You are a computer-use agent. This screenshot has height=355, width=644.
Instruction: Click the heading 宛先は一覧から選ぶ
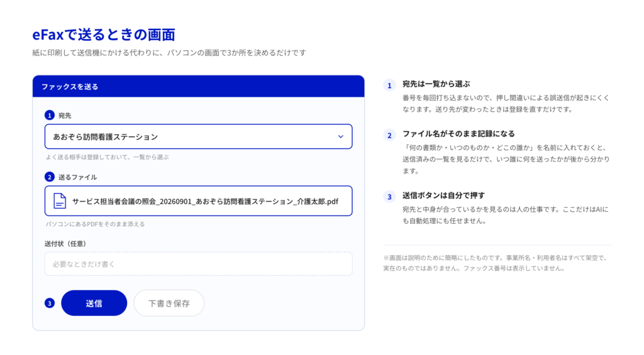[x=436, y=84]
